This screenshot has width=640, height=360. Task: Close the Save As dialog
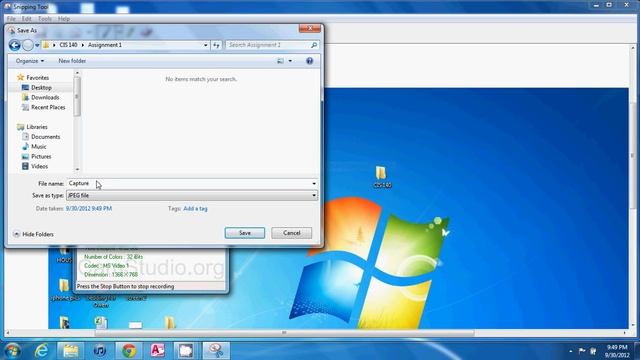click(x=310, y=28)
